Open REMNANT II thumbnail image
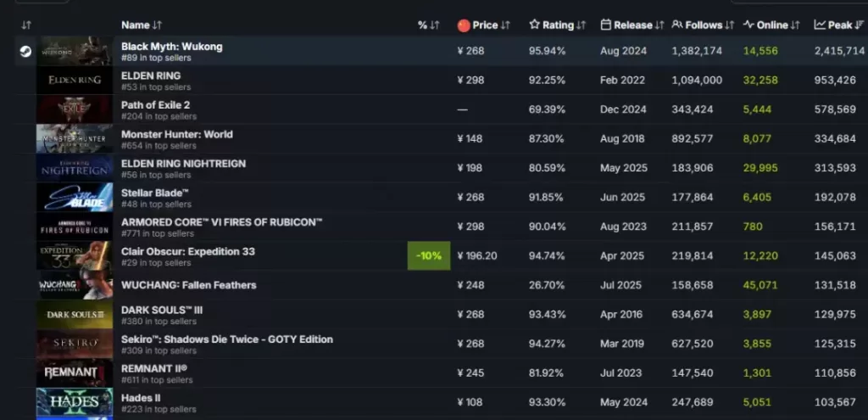 click(x=75, y=372)
